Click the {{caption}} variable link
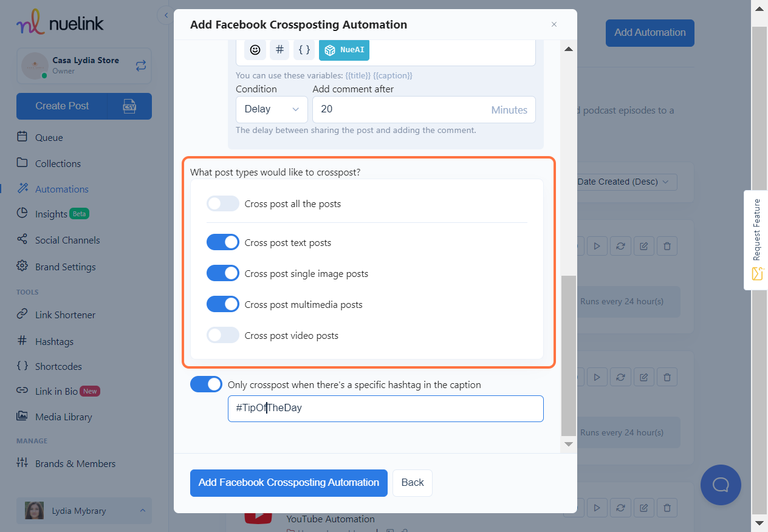768x532 pixels. point(393,75)
